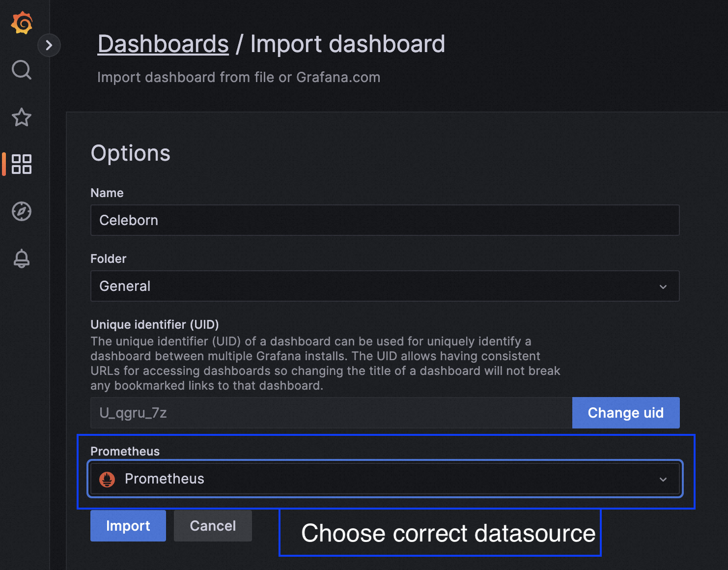Expand the Prometheus datasource chevron arrow
Screen dimensions: 728x570
663,479
